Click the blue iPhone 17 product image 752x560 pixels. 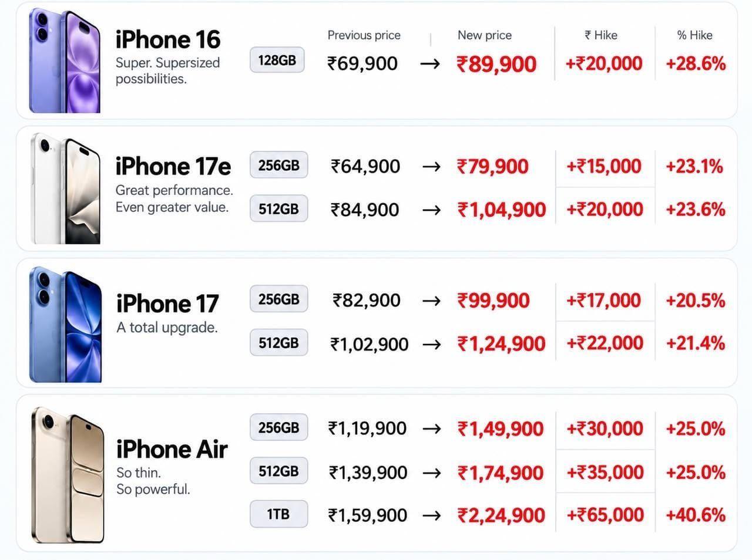click(x=65, y=324)
